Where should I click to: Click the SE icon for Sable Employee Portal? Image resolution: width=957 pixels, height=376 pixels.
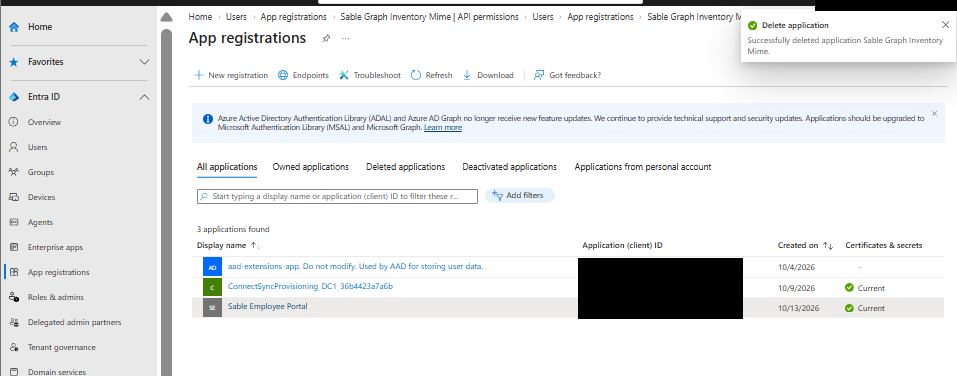[x=212, y=308]
